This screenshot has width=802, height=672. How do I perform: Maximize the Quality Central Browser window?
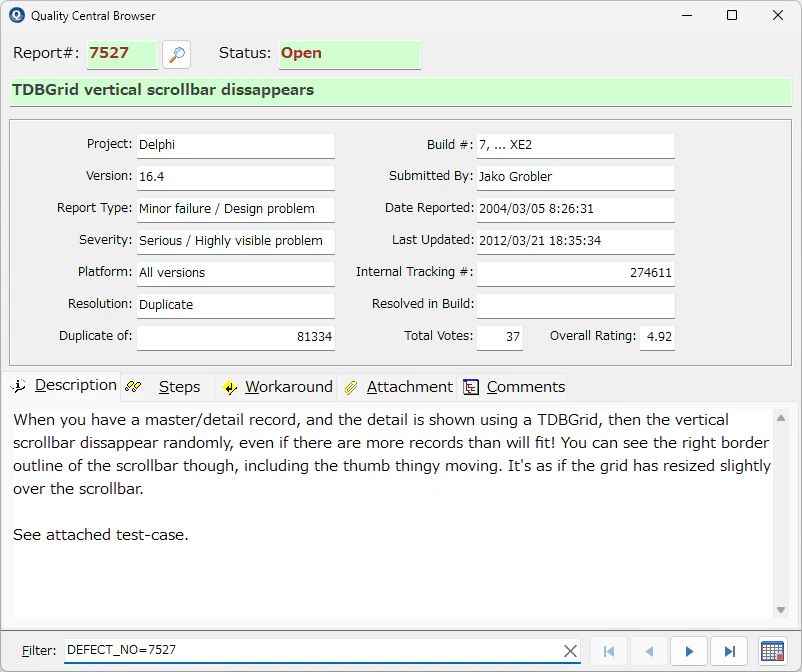click(x=732, y=15)
